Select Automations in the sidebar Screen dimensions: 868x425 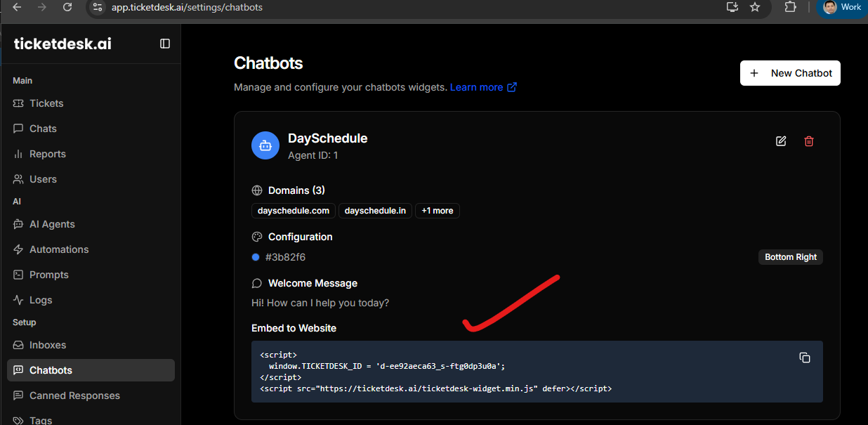[x=59, y=249]
